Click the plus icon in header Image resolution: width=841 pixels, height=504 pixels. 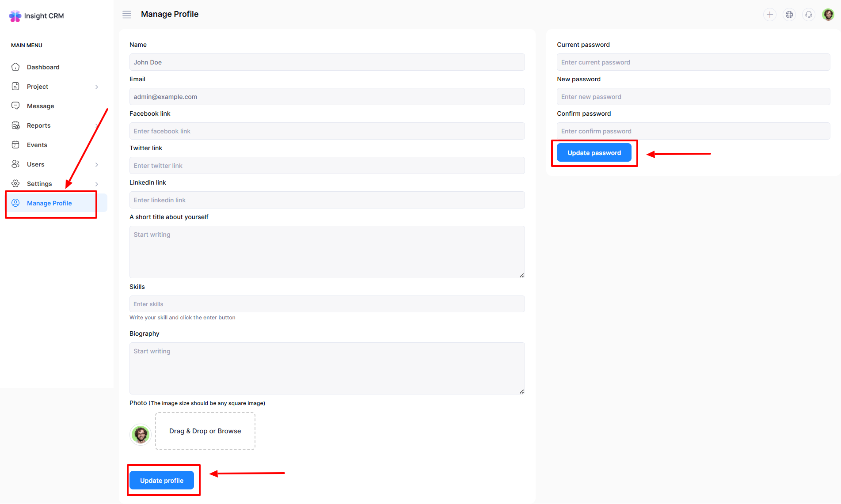769,15
